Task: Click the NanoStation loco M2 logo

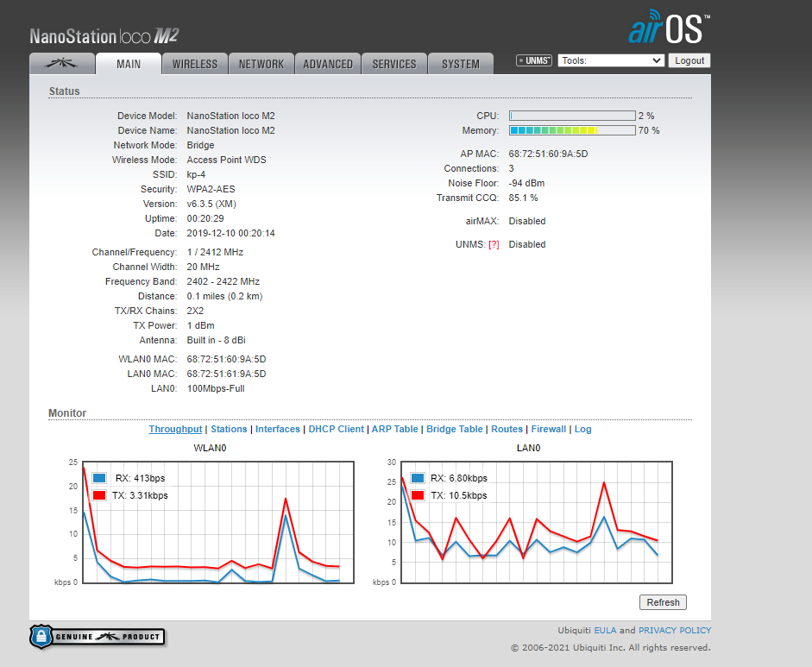Action: (x=104, y=36)
